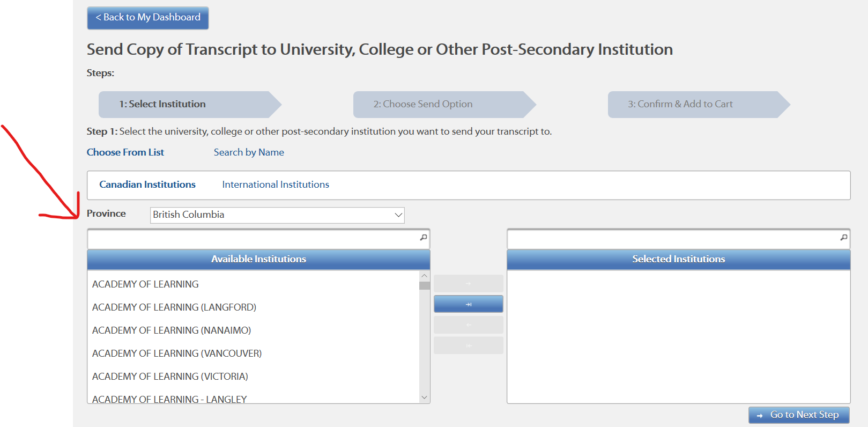The height and width of the screenshot is (427, 868).
Task: Click the Selected Institutions header
Action: click(679, 259)
